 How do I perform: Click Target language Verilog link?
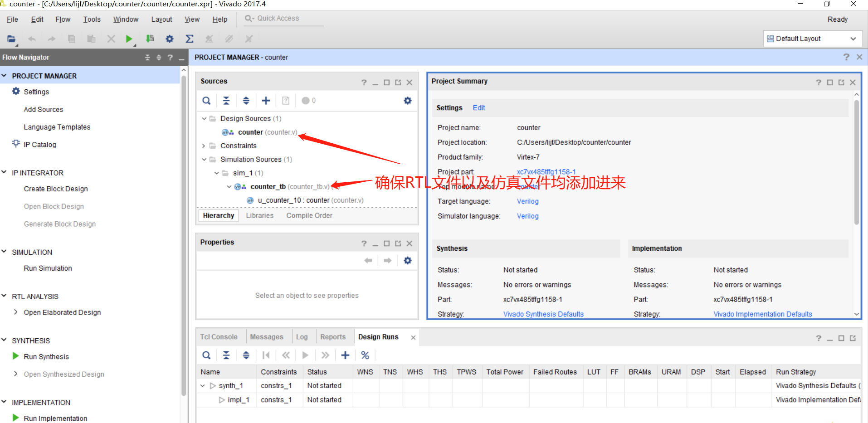point(528,201)
